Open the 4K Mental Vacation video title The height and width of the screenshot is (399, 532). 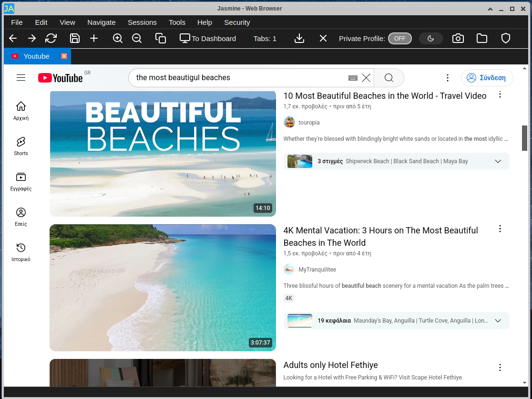point(381,237)
